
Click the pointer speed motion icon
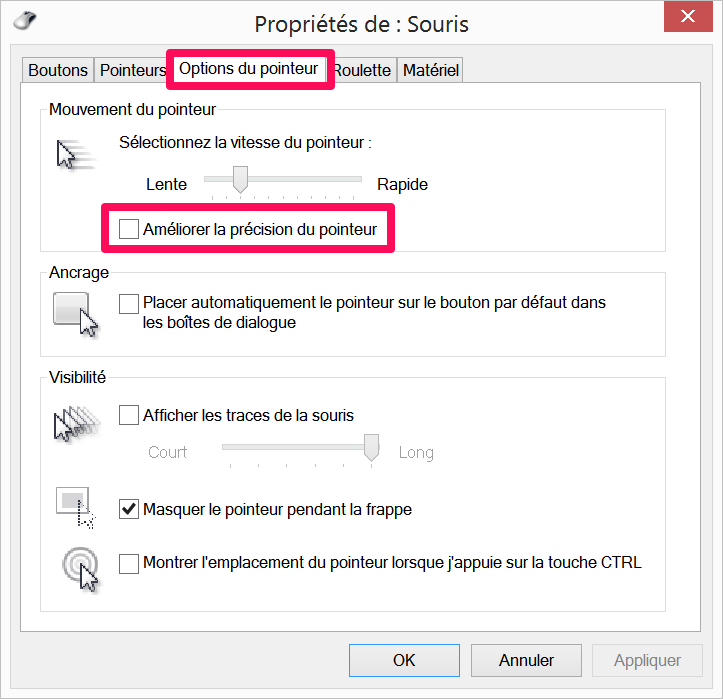pyautogui.click(x=75, y=154)
